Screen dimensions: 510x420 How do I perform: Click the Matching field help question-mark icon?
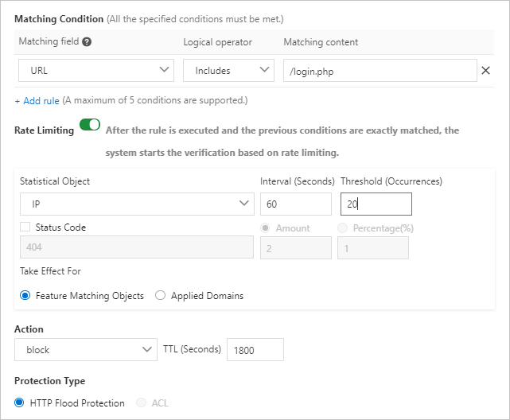coord(87,42)
